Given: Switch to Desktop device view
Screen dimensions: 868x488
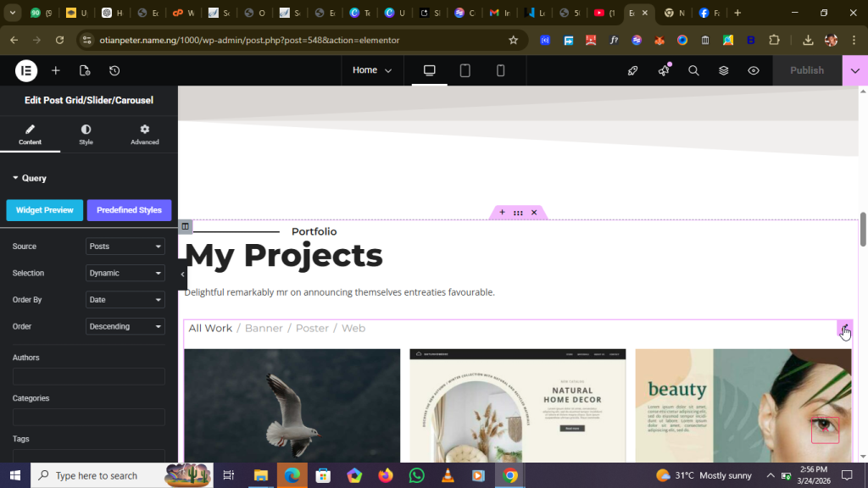Looking at the screenshot, I should 429,70.
